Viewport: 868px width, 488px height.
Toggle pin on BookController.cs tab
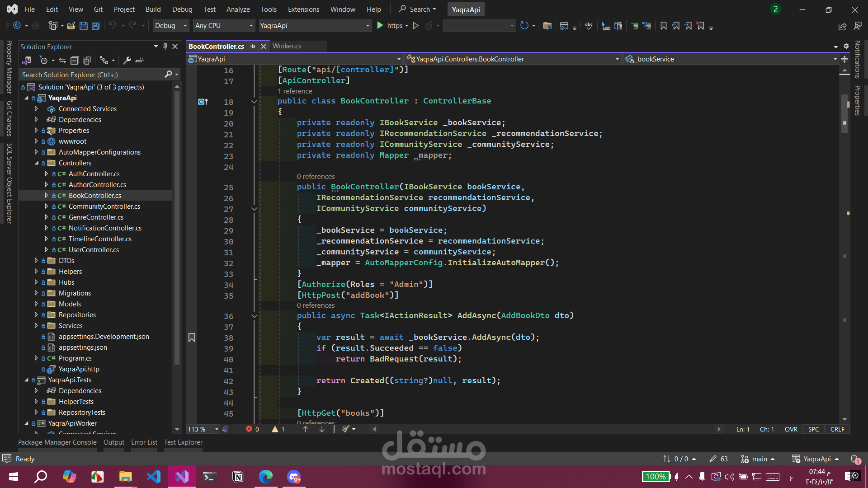[253, 46]
